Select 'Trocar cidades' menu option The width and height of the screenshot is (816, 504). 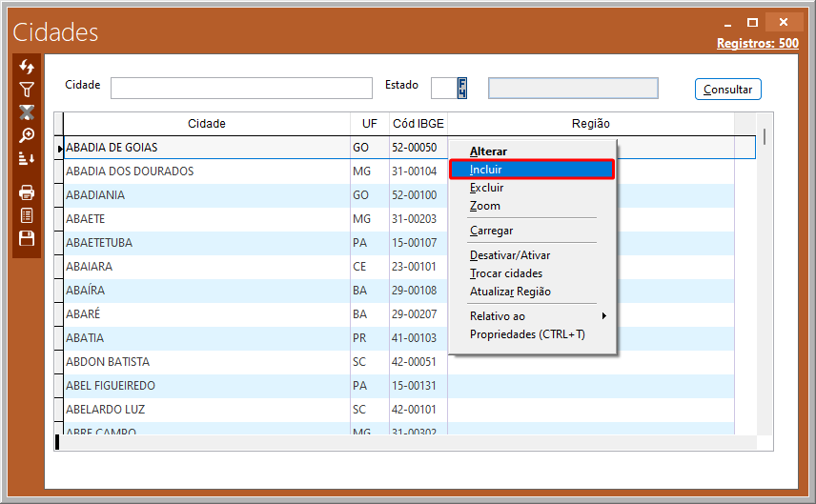point(506,273)
